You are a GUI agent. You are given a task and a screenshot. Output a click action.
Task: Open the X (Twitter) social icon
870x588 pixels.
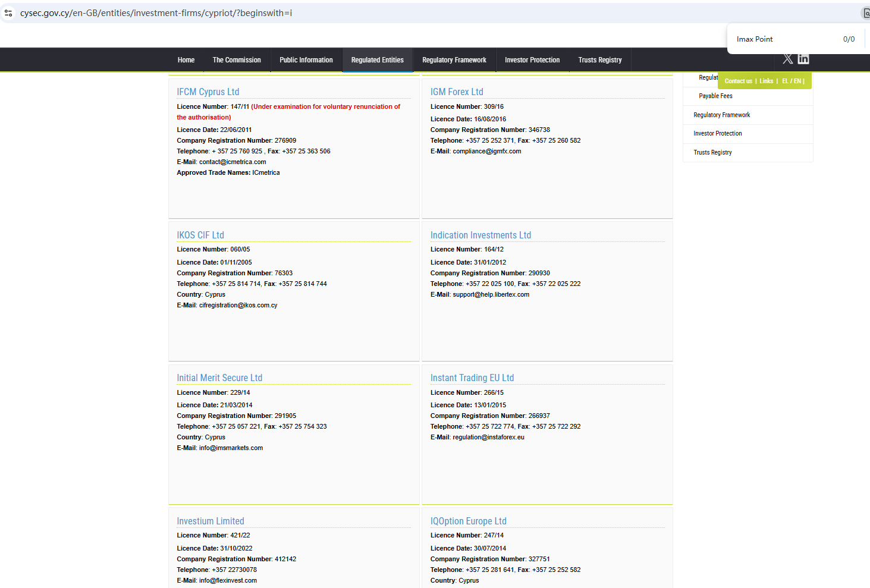787,59
